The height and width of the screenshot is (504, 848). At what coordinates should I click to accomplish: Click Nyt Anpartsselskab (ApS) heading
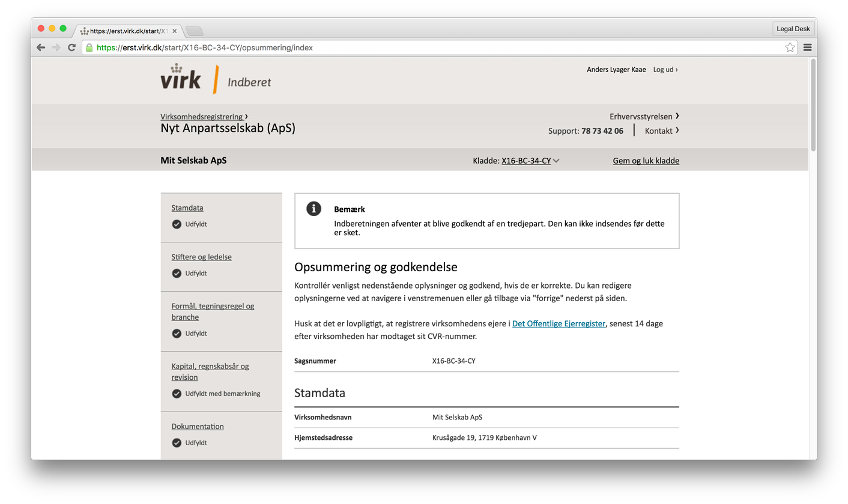[x=228, y=128]
